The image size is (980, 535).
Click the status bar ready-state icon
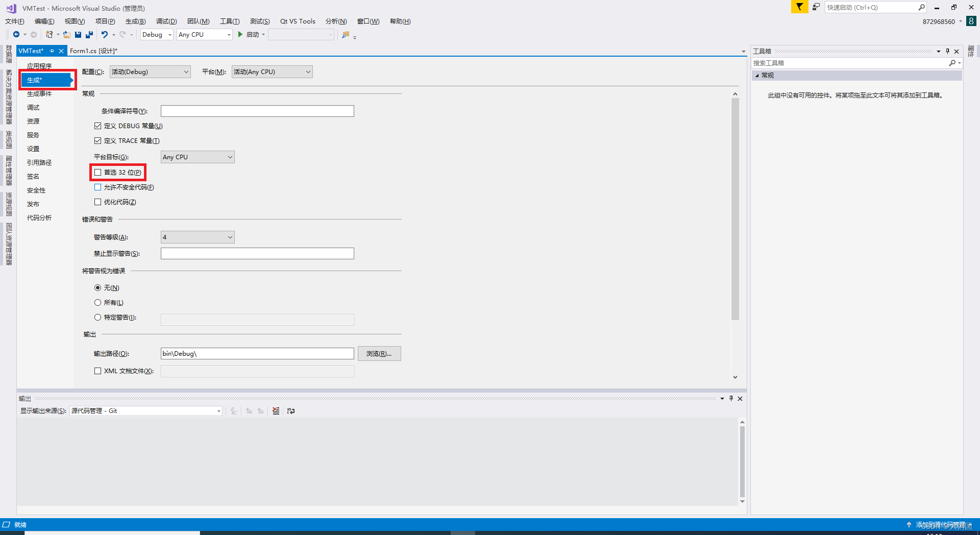pos(6,524)
